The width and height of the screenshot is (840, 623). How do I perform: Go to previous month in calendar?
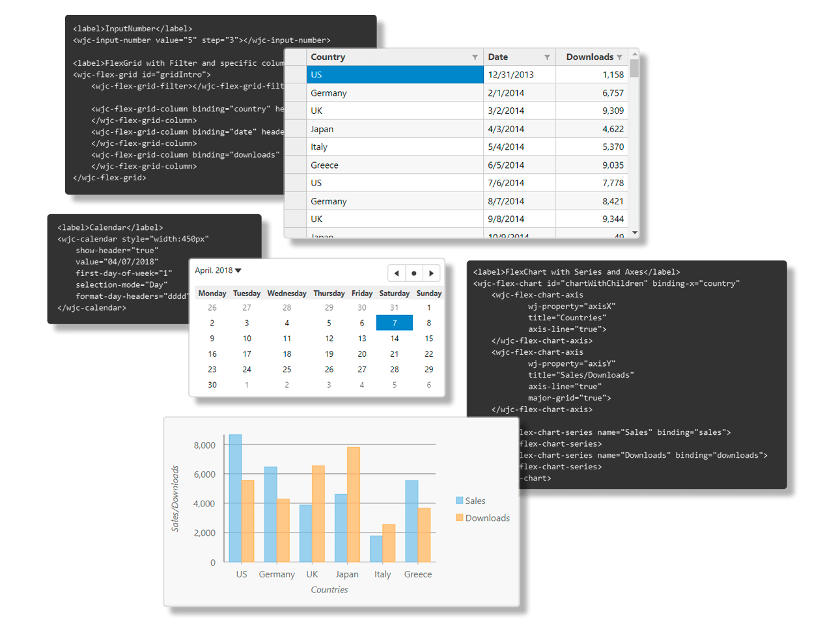[x=397, y=273]
